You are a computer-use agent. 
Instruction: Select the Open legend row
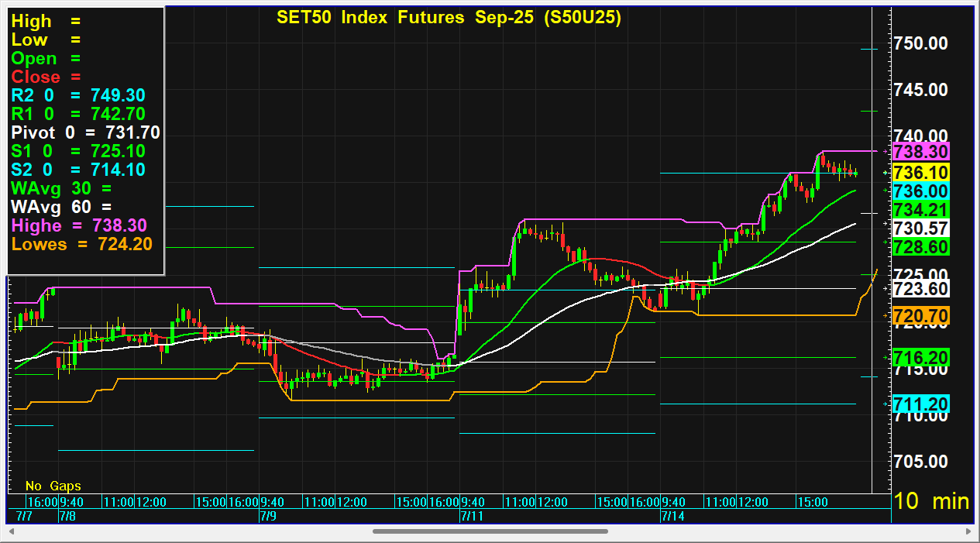pos(46,59)
